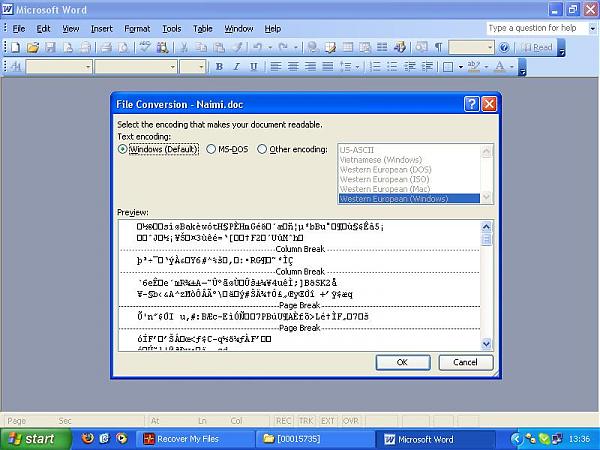Click the Open folder toolbar icon
This screenshot has height=450, width=600.
pos(33,47)
